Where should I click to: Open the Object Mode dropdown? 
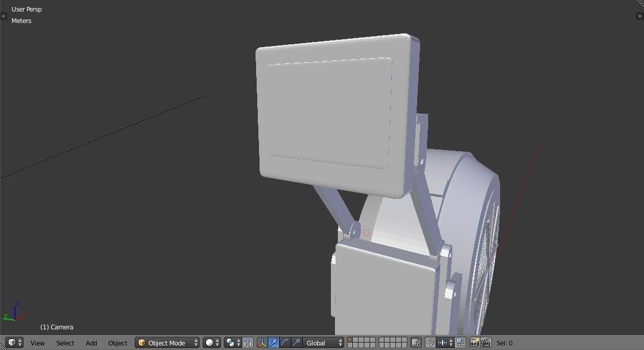167,343
